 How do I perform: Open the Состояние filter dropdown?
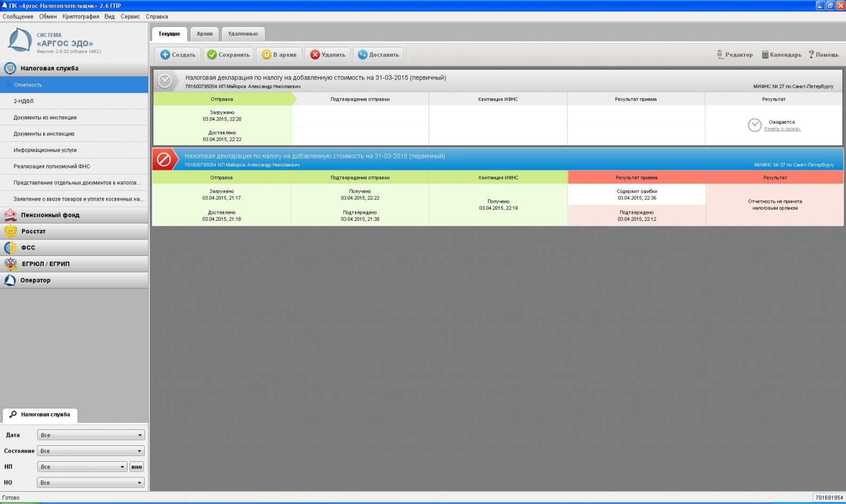click(x=91, y=451)
